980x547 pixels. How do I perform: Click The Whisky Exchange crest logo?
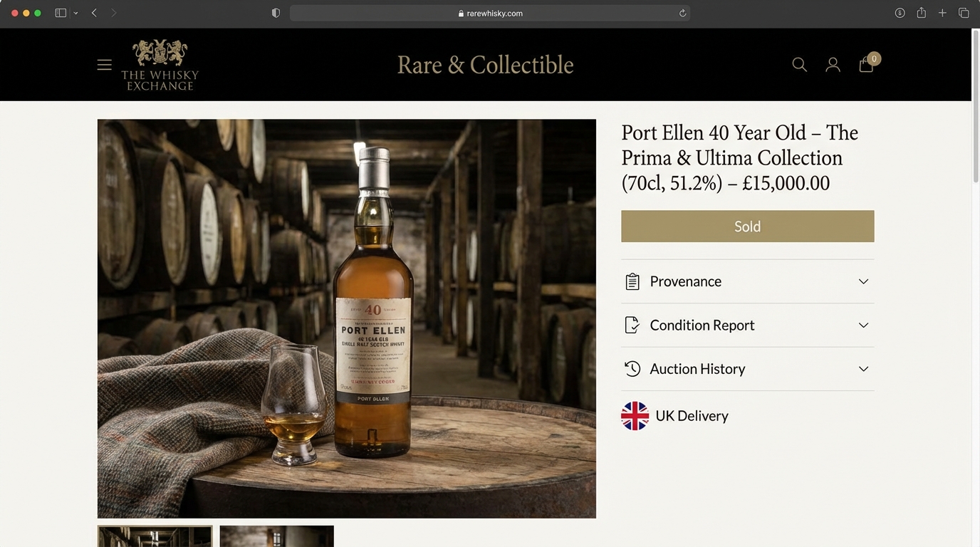tap(160, 51)
